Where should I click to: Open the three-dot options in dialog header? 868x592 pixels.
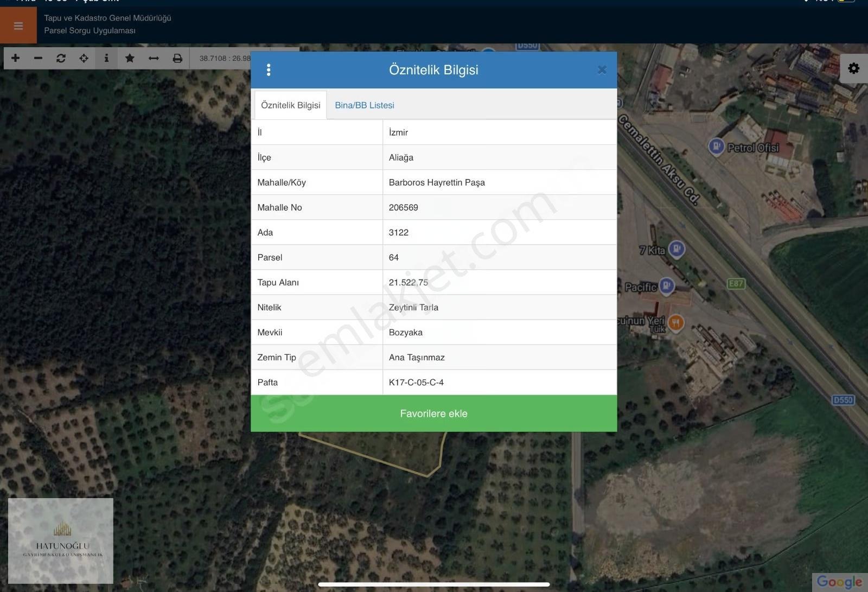pos(269,69)
